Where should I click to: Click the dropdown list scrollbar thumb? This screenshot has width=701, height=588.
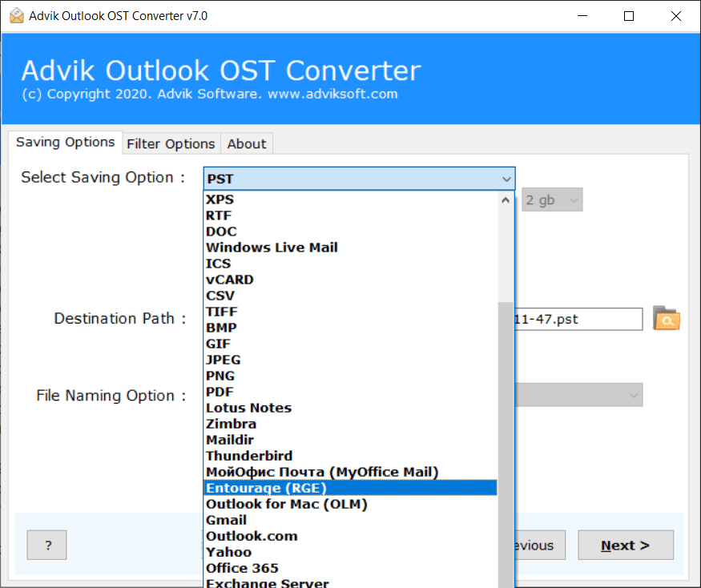click(x=506, y=445)
